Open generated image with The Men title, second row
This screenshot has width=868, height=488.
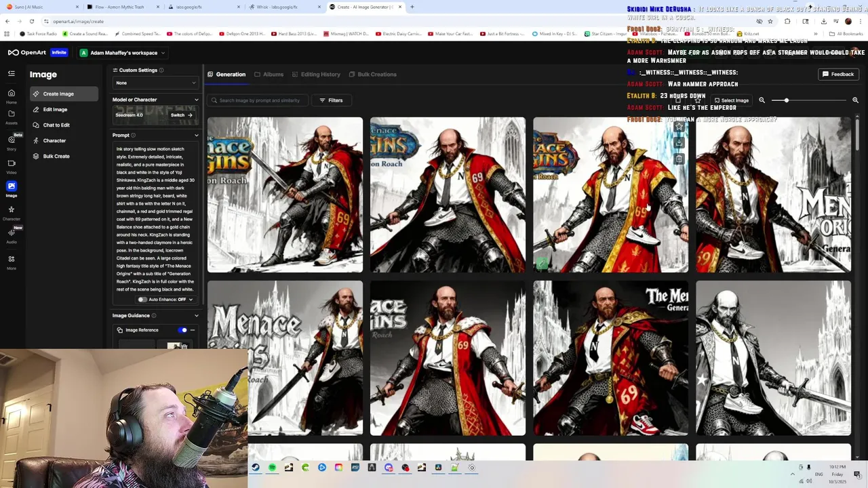610,358
